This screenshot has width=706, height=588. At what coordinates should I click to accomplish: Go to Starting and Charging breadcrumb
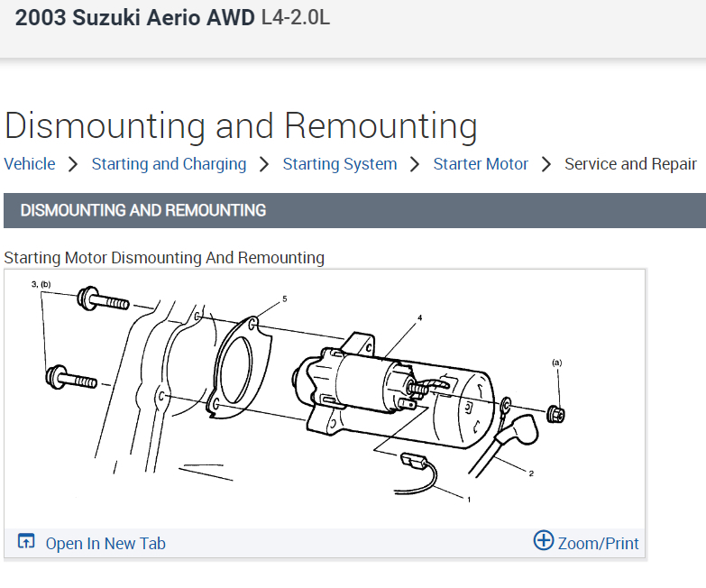[169, 164]
